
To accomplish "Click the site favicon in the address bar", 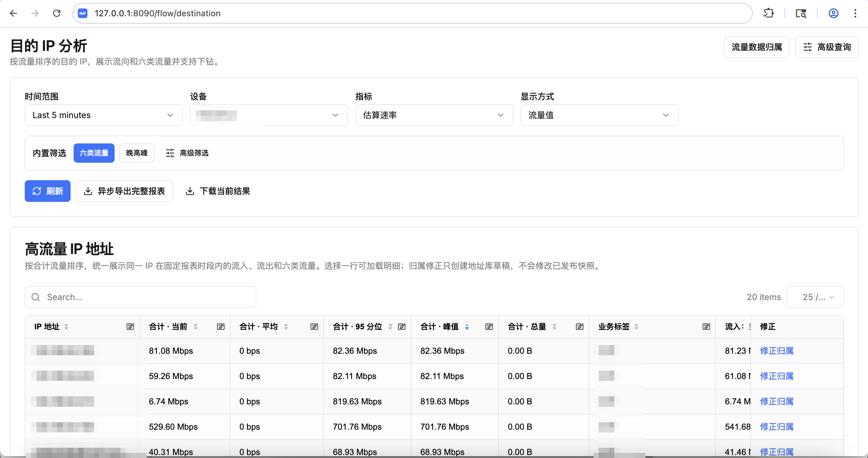I will [83, 14].
